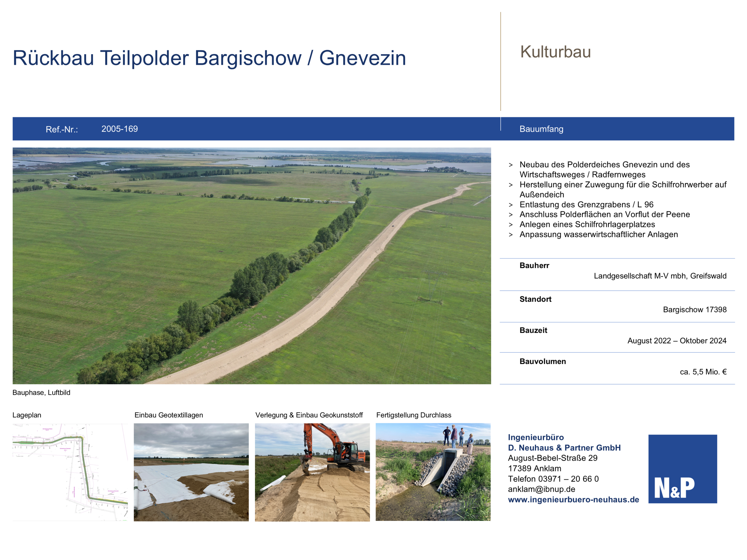Click the Kulturbau category heading
The width and height of the screenshot is (747, 560).
[x=555, y=52]
